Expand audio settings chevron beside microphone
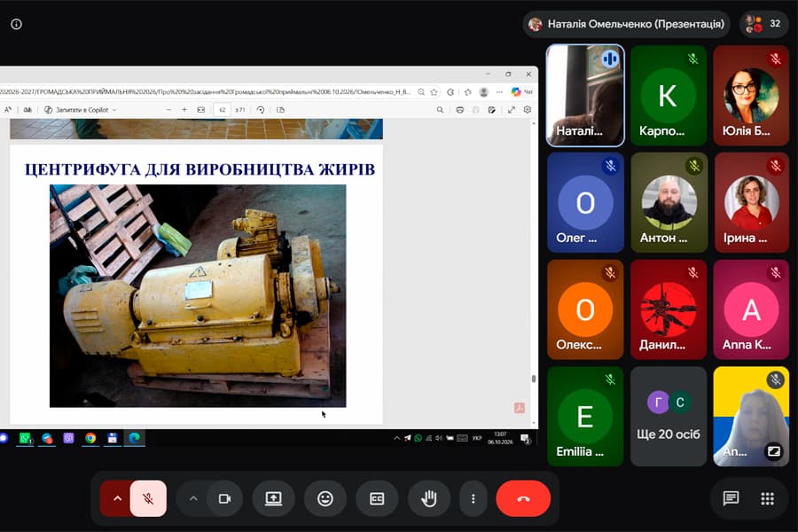The image size is (798, 532). tap(117, 499)
